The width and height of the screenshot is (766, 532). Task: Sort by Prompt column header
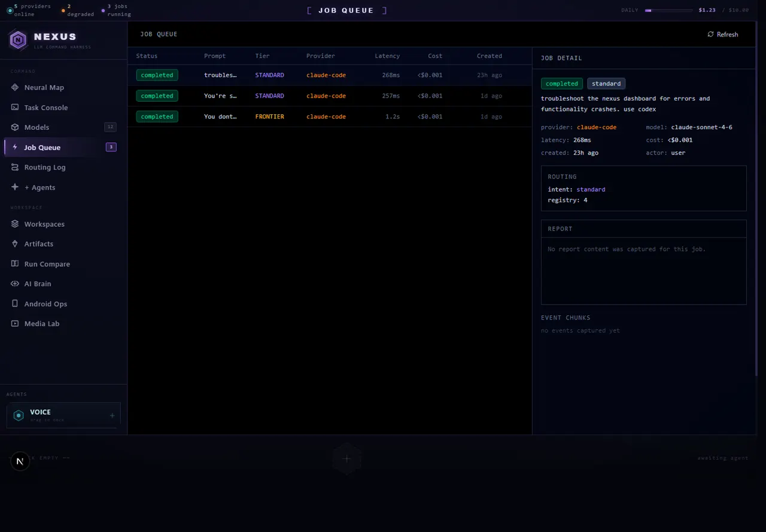point(215,56)
